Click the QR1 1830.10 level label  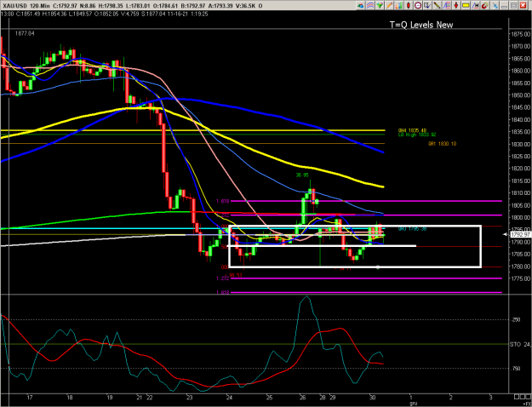[x=442, y=144]
